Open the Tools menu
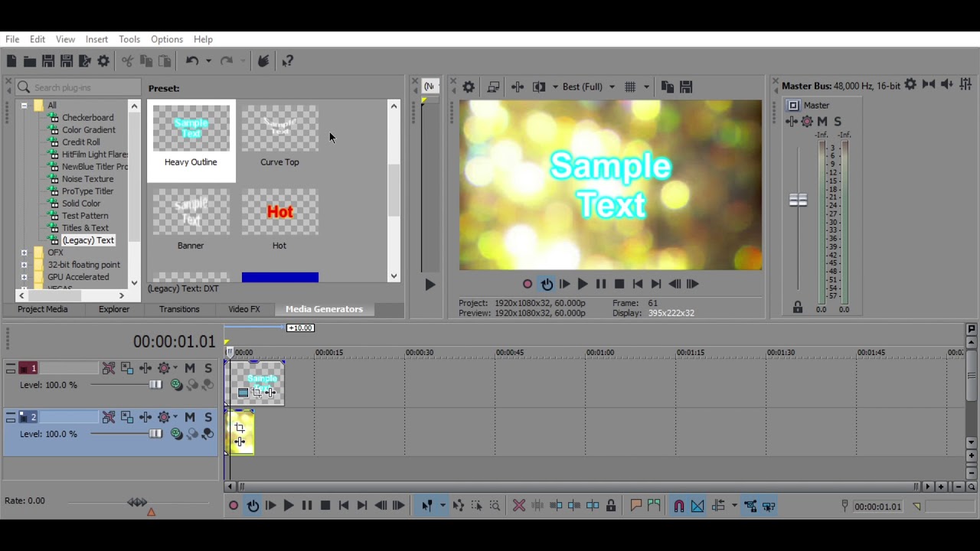Viewport: 980px width, 551px height. (x=129, y=39)
